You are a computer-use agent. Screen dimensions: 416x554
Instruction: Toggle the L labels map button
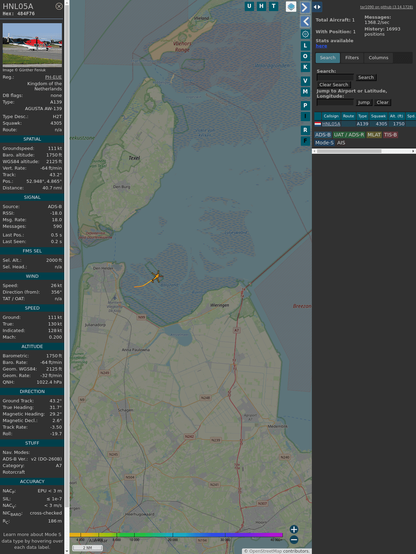(305, 46)
